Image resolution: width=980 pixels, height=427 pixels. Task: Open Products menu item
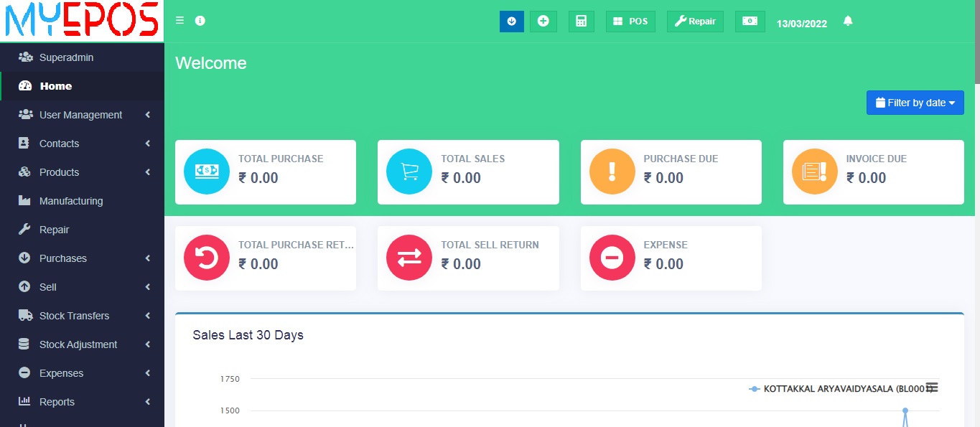[82, 172]
